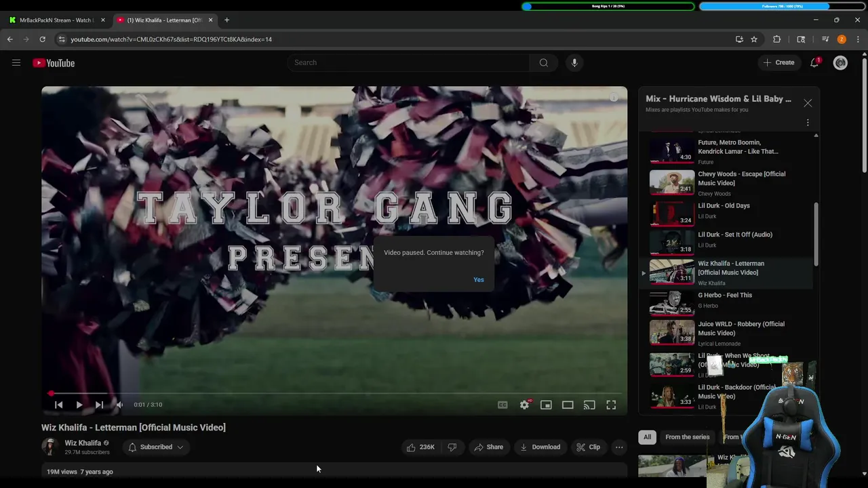Open more actions under the video
Screen dimensions: 868x488
coord(619,447)
